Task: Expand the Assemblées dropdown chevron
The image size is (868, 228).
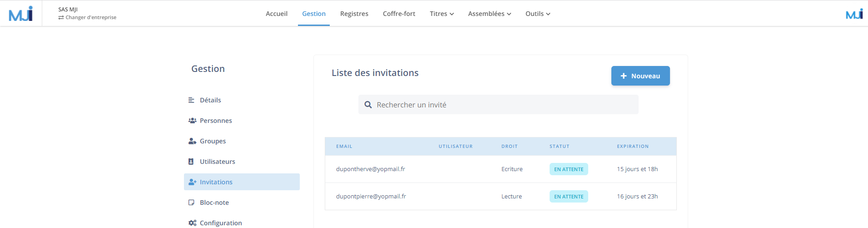Action: coord(509,14)
